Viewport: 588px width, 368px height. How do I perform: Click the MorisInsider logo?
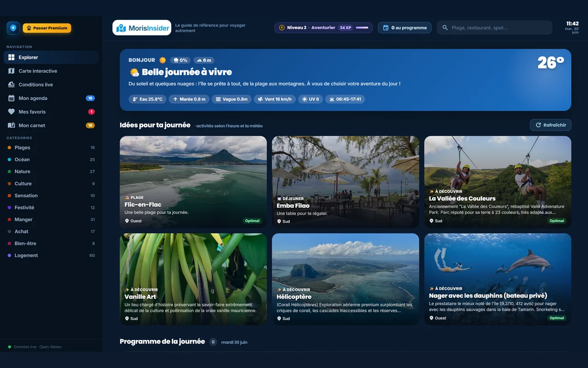142,28
